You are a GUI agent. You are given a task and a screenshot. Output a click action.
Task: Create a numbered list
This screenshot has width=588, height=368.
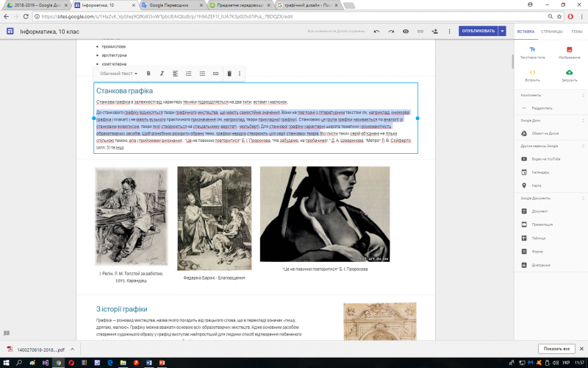[189, 74]
